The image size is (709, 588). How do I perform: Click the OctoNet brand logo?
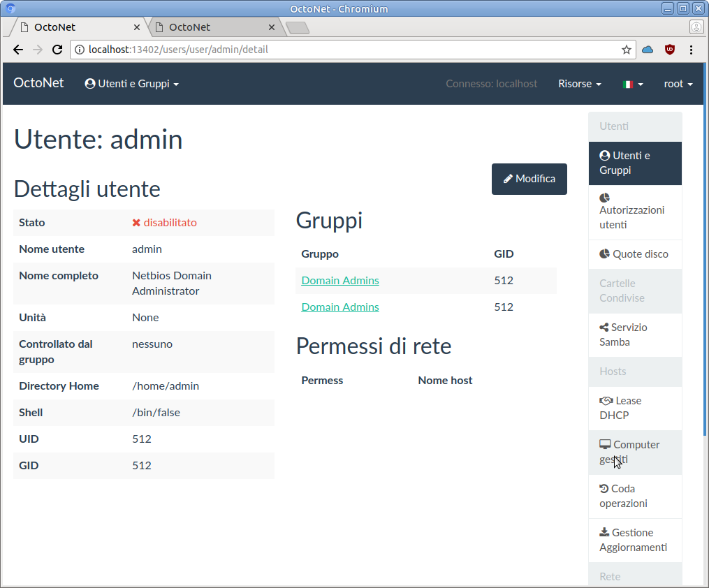click(x=38, y=83)
